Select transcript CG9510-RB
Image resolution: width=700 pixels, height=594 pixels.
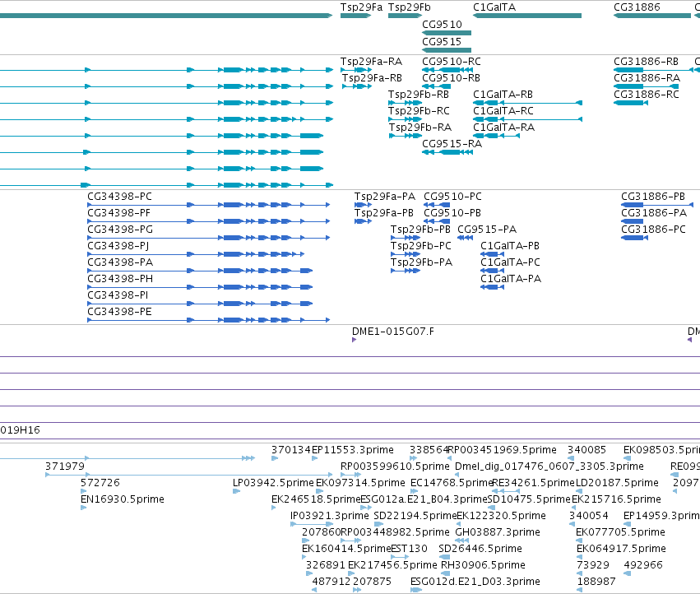coord(451,78)
